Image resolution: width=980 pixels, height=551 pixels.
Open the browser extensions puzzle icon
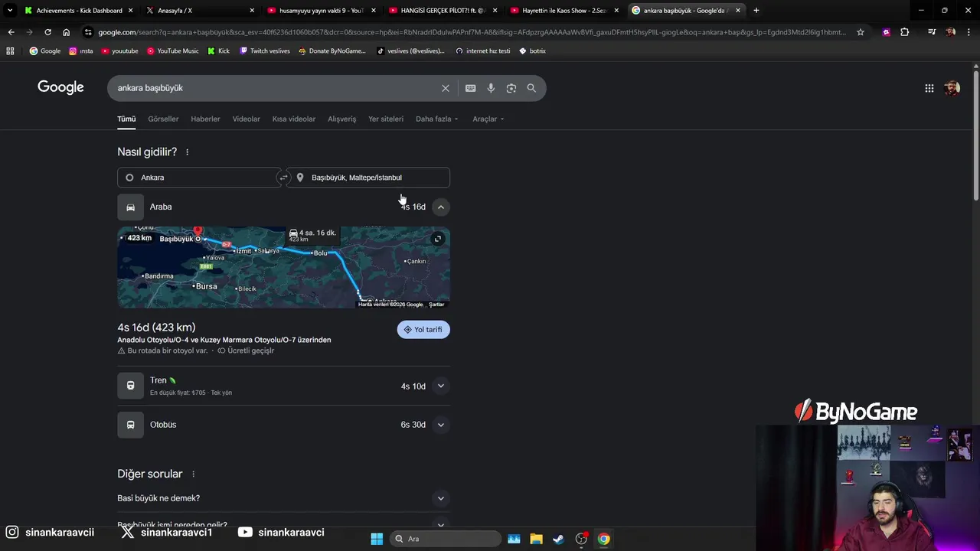coord(905,32)
